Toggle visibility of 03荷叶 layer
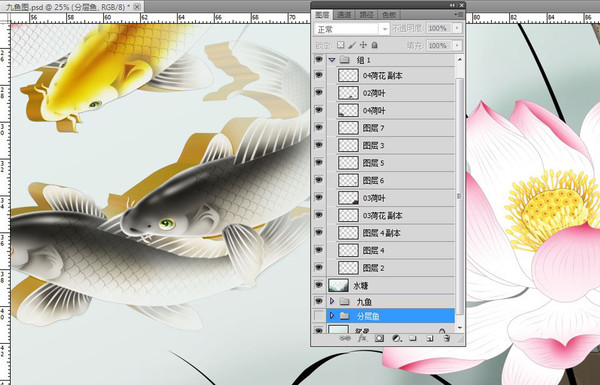This screenshot has height=385, width=600. point(319,198)
